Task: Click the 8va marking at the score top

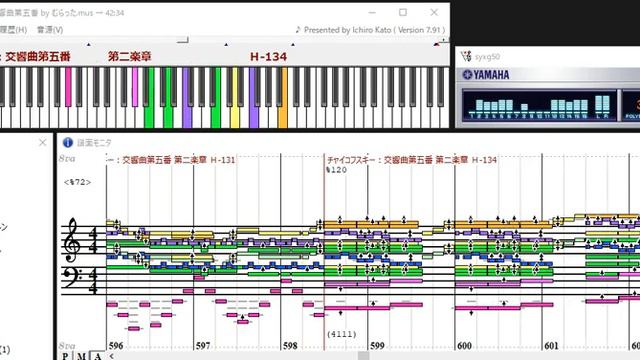Action: (x=67, y=158)
